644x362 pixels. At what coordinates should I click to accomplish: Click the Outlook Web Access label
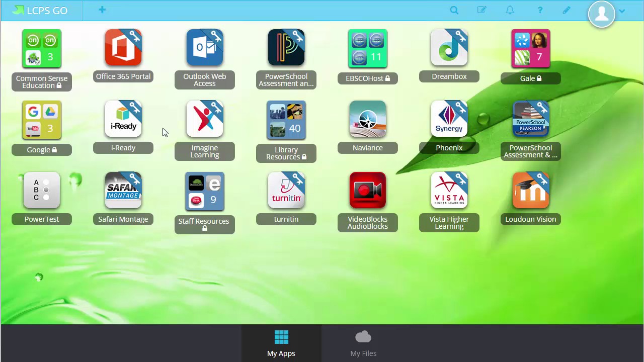click(x=205, y=80)
